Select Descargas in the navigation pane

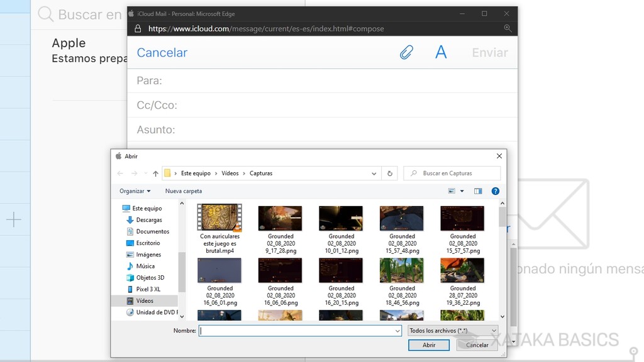click(148, 220)
